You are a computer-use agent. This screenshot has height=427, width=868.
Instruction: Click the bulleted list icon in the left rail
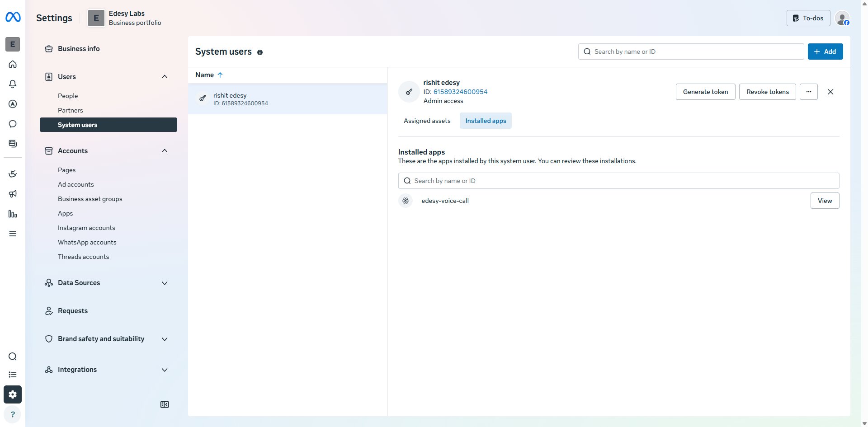point(13,375)
